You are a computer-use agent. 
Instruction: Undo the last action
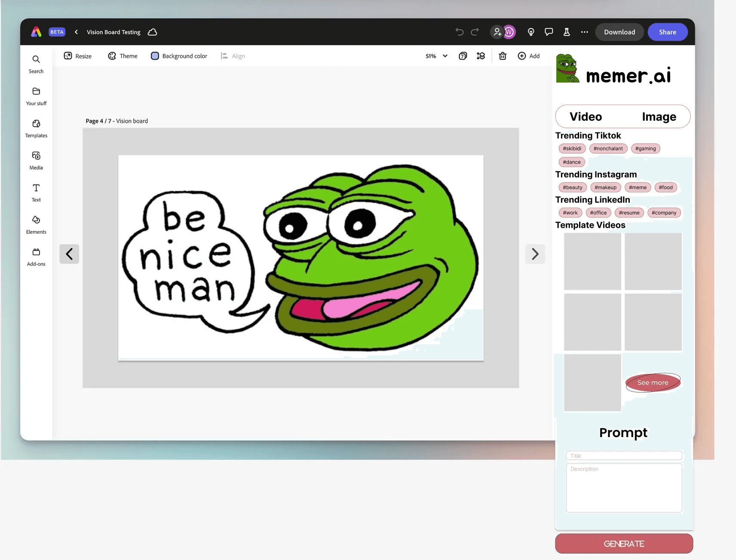coord(459,32)
